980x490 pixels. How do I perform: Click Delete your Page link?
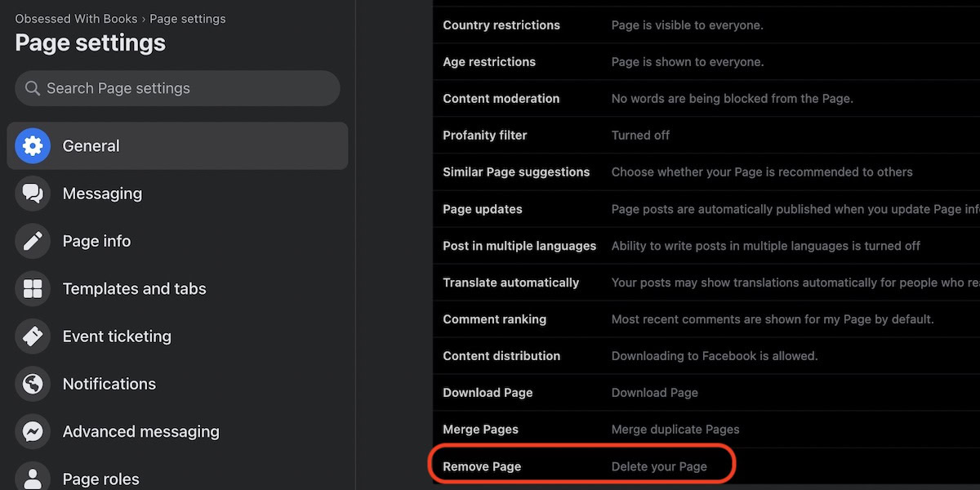click(659, 466)
